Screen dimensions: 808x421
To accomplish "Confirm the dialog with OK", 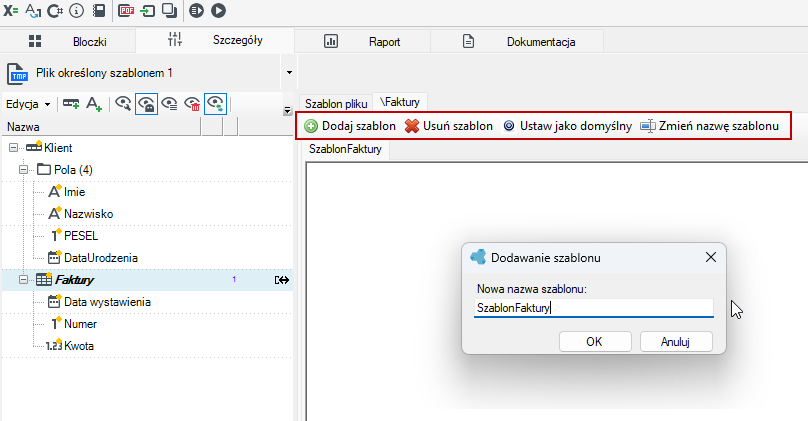I will tap(595, 342).
